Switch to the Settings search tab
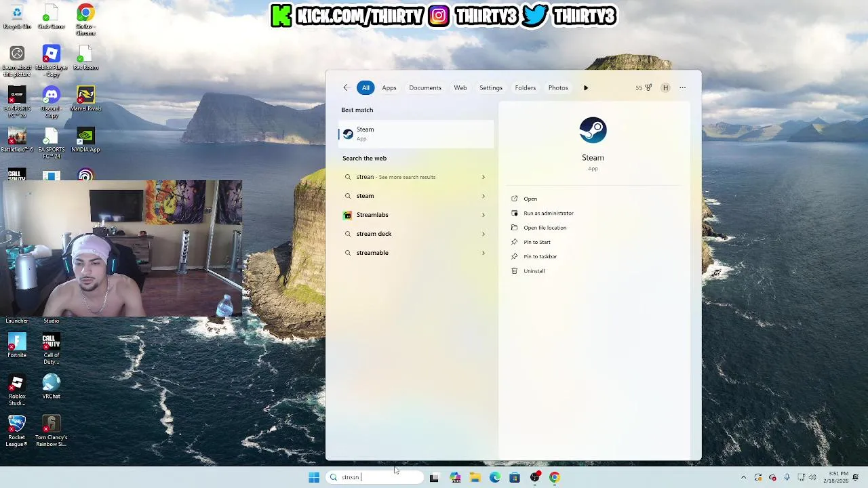Viewport: 868px width, 488px height. click(491, 87)
